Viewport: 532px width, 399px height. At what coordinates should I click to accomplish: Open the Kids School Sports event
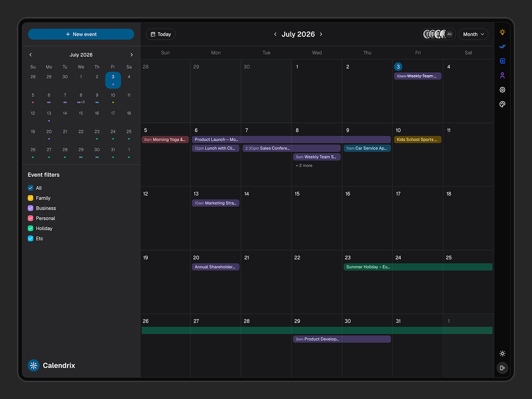coord(418,139)
